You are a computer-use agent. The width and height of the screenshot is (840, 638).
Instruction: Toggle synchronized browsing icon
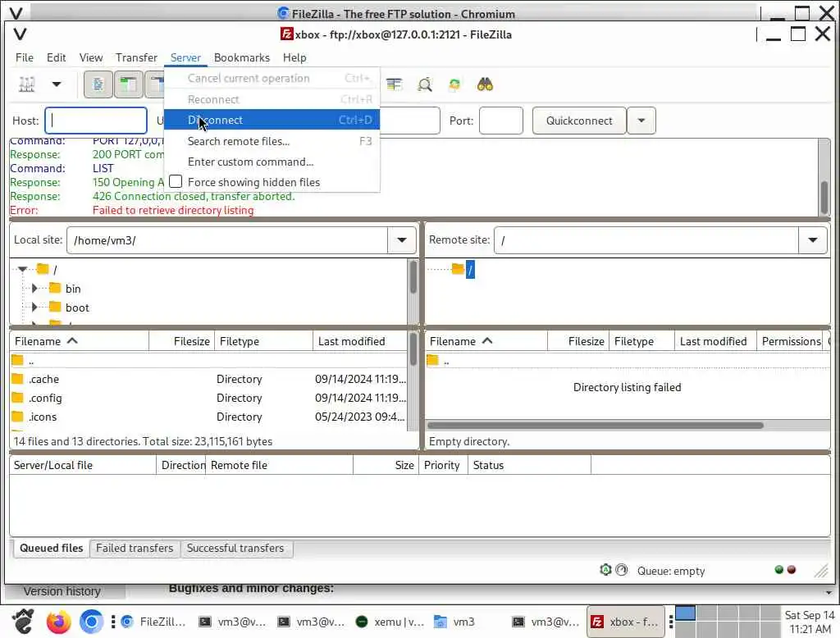pyautogui.click(x=454, y=84)
